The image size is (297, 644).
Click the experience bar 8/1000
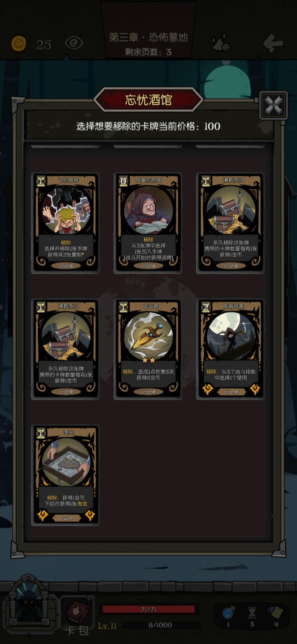160,625
